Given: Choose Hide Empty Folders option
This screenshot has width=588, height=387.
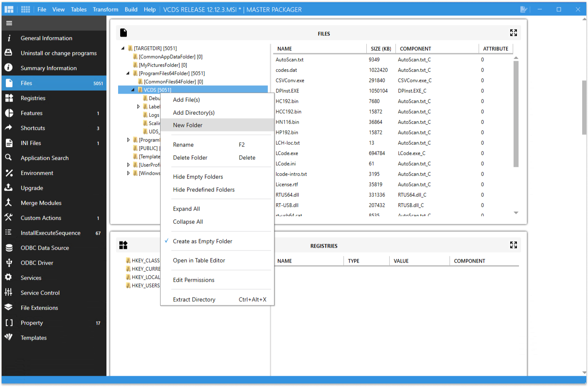Looking at the screenshot, I should 217,177.
